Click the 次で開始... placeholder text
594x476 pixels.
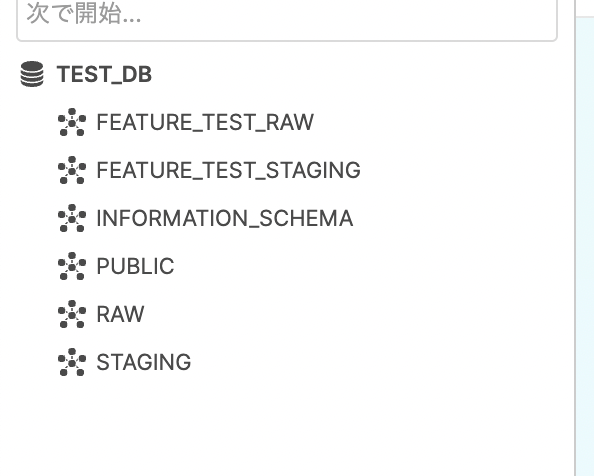pos(84,14)
